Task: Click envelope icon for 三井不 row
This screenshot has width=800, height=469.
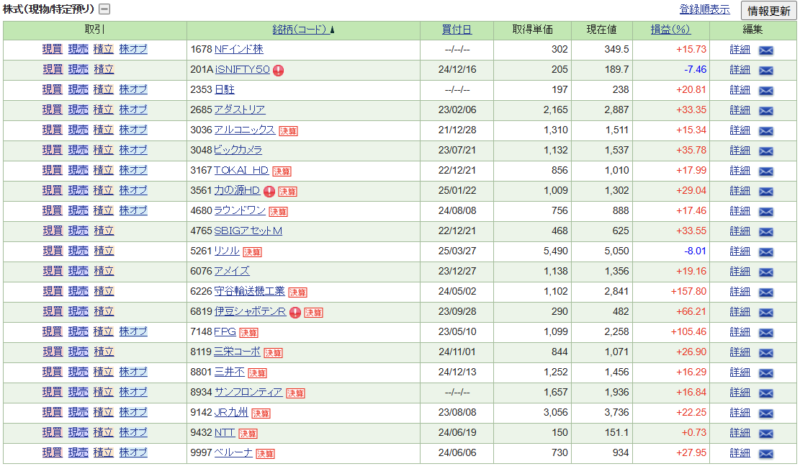Action: pyautogui.click(x=766, y=373)
